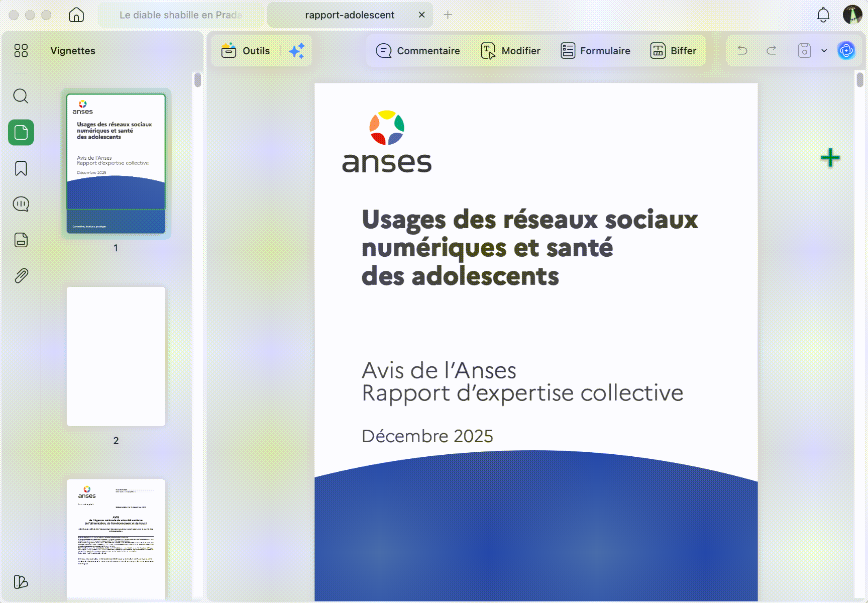Select the page thumbnails panel icon
Screen dimensions: 868x603
pos(21,133)
